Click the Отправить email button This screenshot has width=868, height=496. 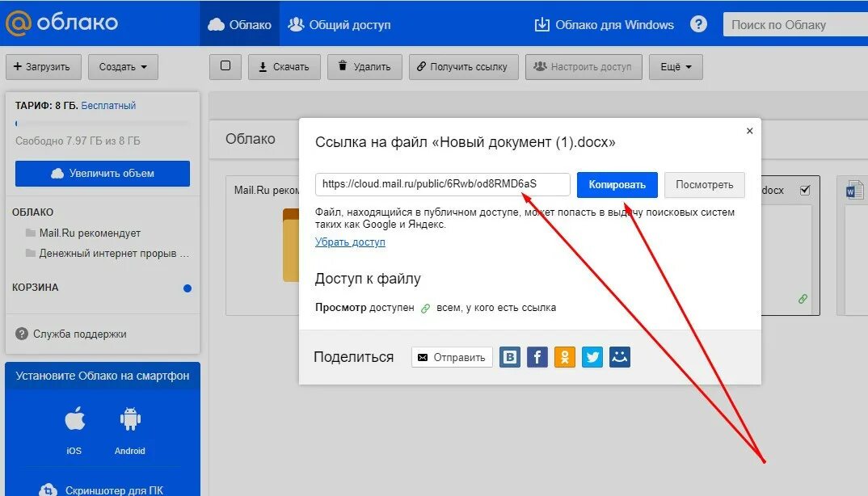click(x=452, y=358)
